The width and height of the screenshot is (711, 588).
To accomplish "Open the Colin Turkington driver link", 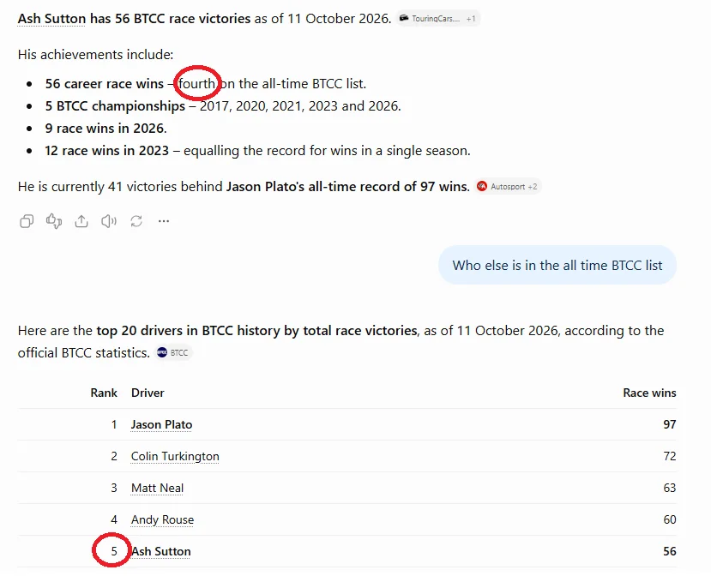I will [175, 456].
